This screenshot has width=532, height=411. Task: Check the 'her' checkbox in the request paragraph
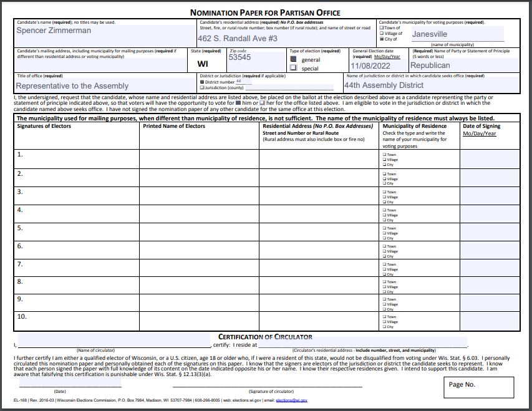[x=263, y=103]
